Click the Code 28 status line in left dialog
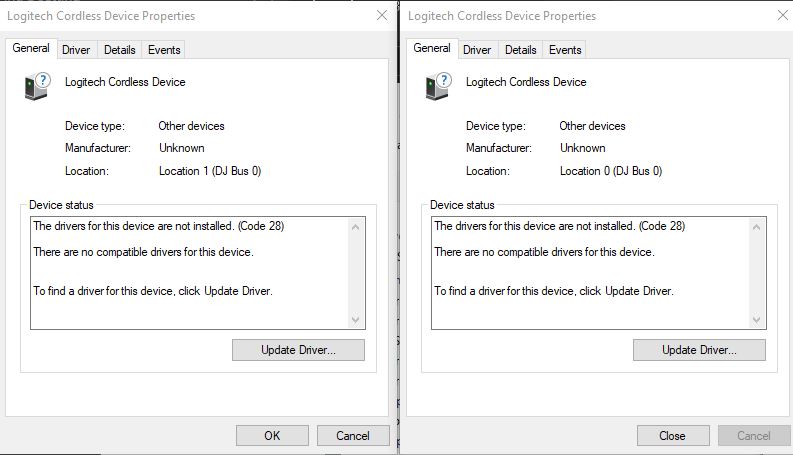This screenshot has width=793, height=455. point(158,226)
